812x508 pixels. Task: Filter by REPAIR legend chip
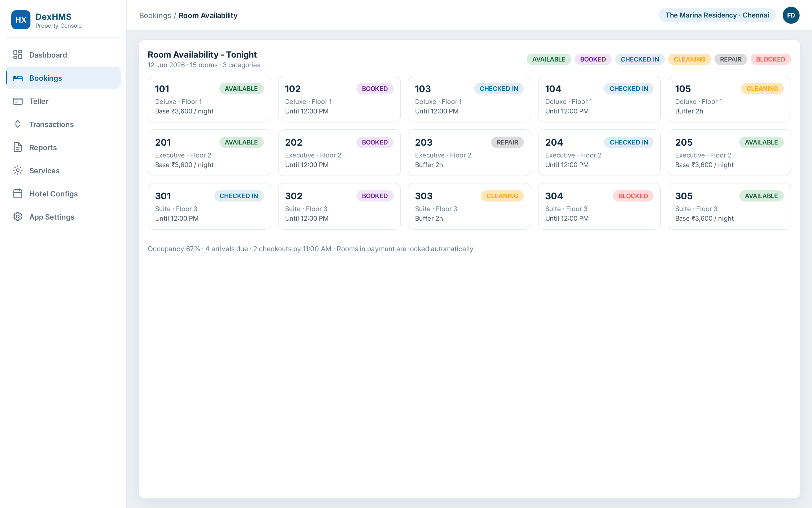[731, 60]
